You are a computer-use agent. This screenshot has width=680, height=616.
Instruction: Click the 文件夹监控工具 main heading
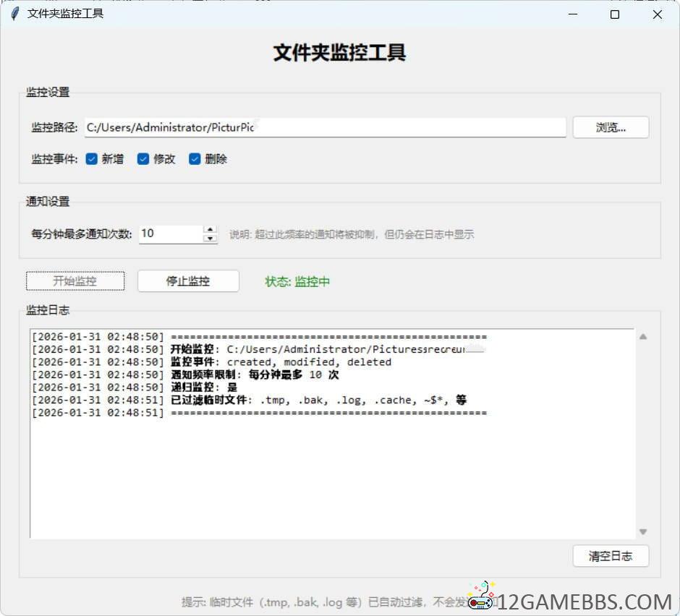339,53
